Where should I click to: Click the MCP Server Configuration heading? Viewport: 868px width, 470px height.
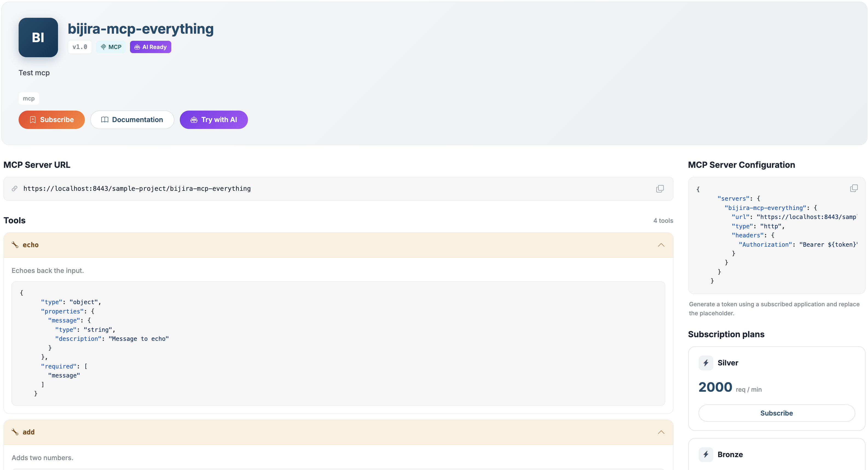pos(741,165)
